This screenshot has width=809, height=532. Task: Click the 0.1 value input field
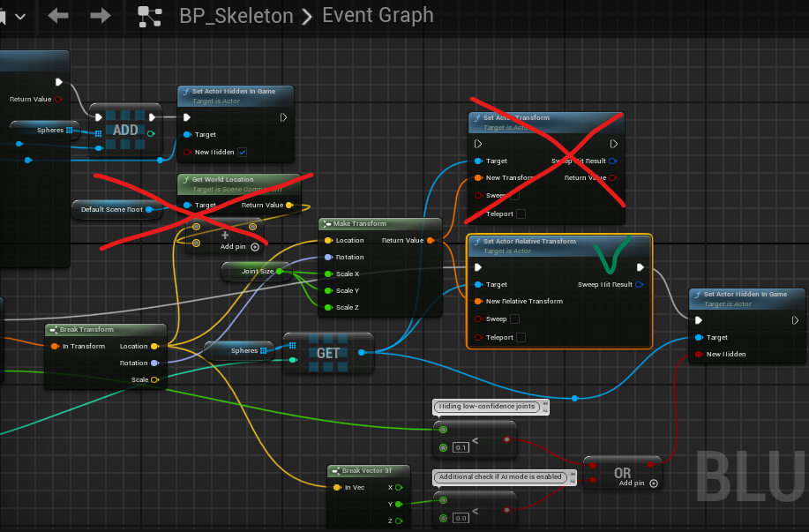(x=461, y=447)
